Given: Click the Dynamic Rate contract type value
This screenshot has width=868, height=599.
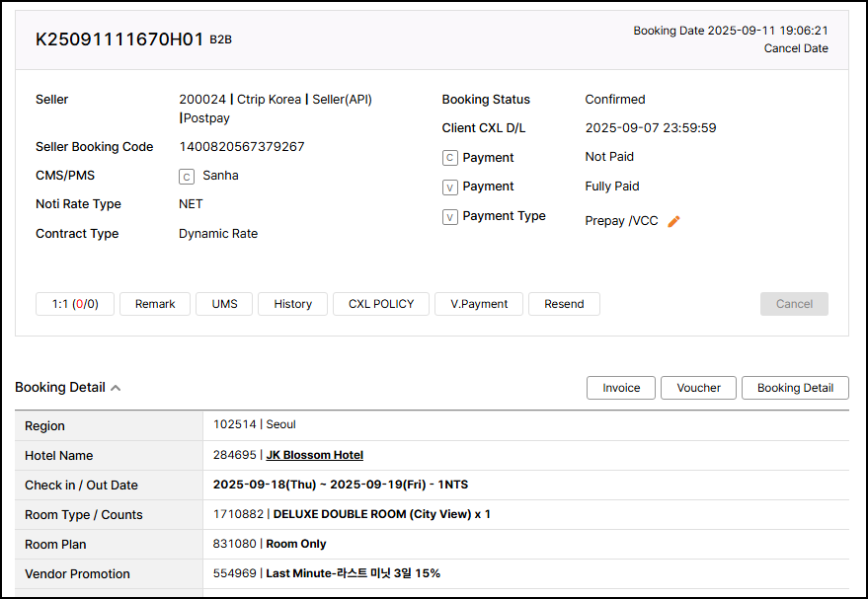Looking at the screenshot, I should tap(218, 234).
